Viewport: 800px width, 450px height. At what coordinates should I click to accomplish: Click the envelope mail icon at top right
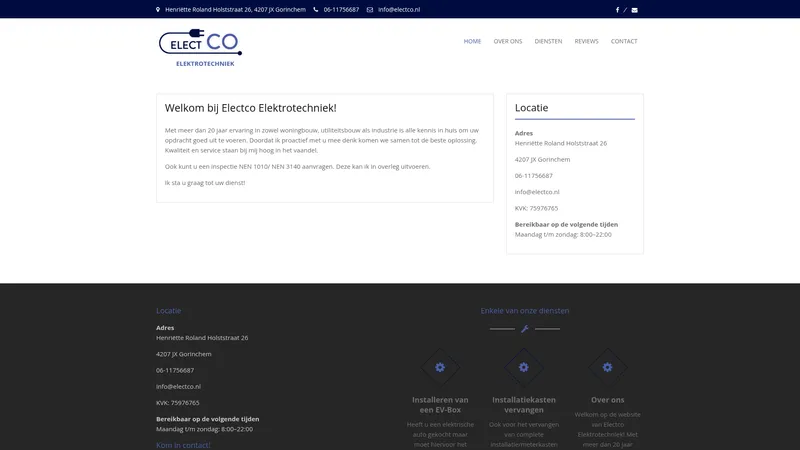(x=634, y=10)
